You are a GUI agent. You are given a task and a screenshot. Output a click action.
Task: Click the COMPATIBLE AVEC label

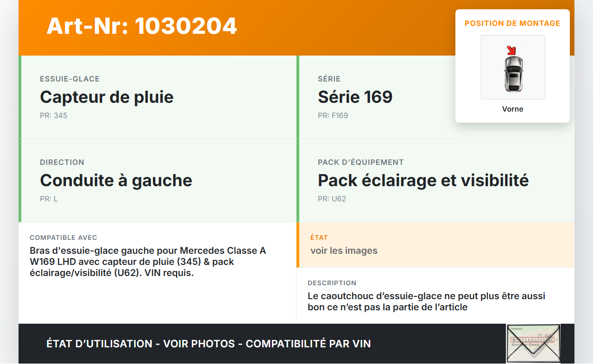pyautogui.click(x=63, y=238)
